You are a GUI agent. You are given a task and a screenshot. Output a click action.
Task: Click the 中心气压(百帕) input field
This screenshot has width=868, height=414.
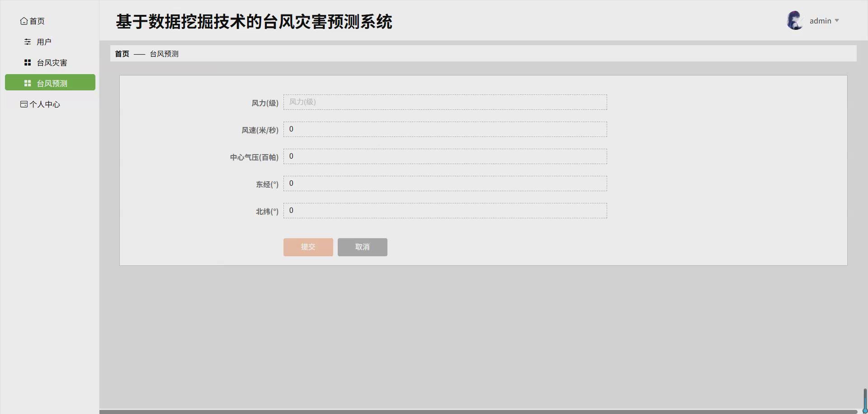coord(445,156)
